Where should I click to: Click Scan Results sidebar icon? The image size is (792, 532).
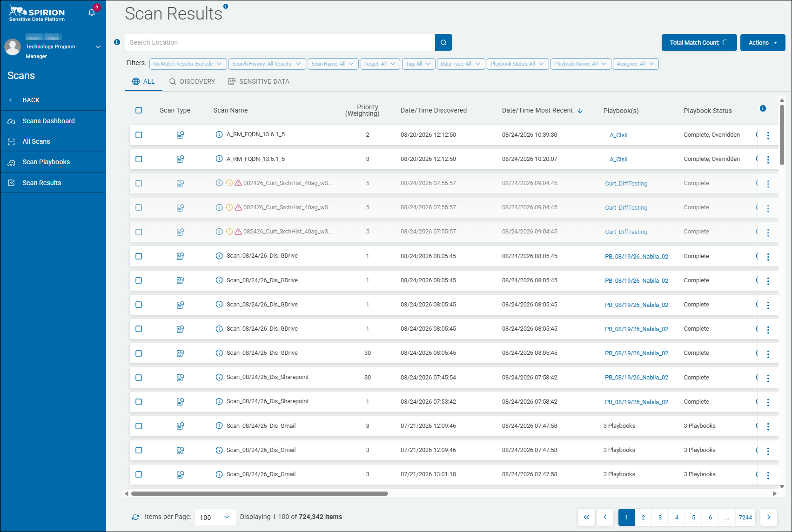coord(12,183)
